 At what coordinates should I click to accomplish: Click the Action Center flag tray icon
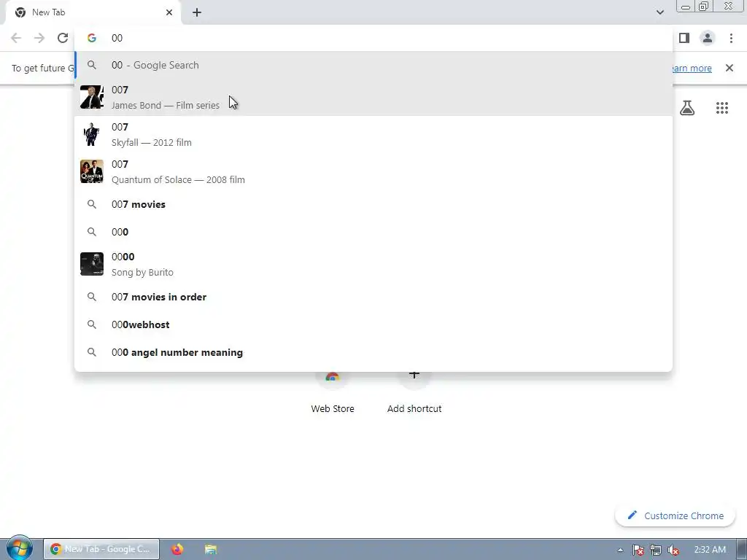[638, 550]
